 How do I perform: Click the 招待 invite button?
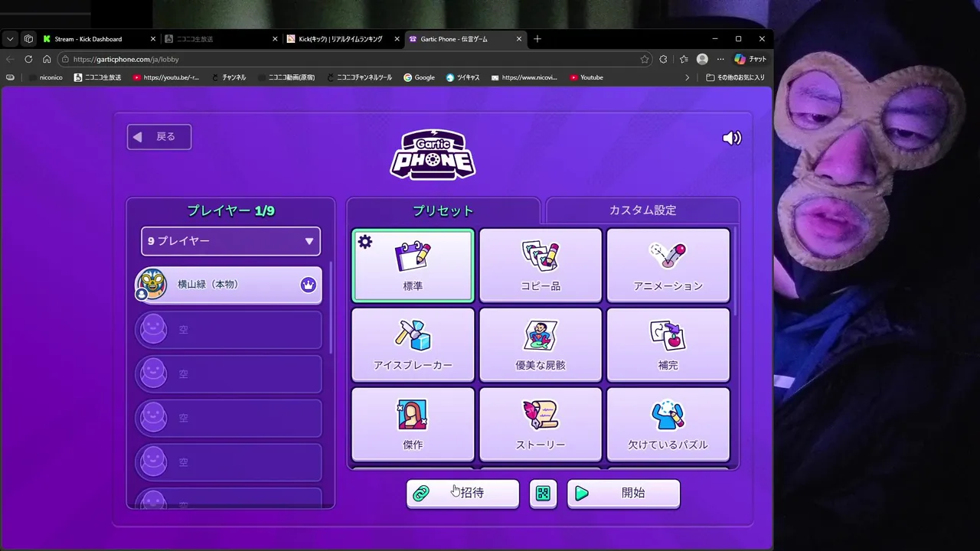(x=462, y=494)
